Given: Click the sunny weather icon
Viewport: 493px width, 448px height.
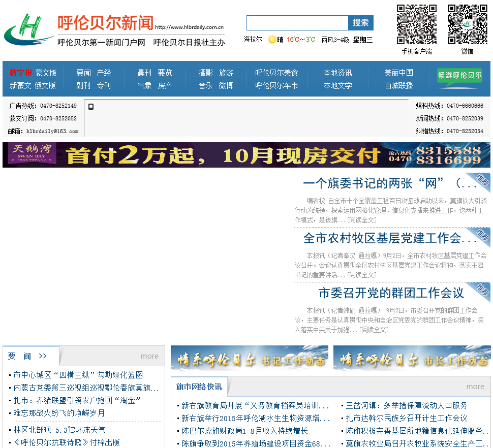Looking at the screenshot, I should pyautogui.click(x=272, y=40).
